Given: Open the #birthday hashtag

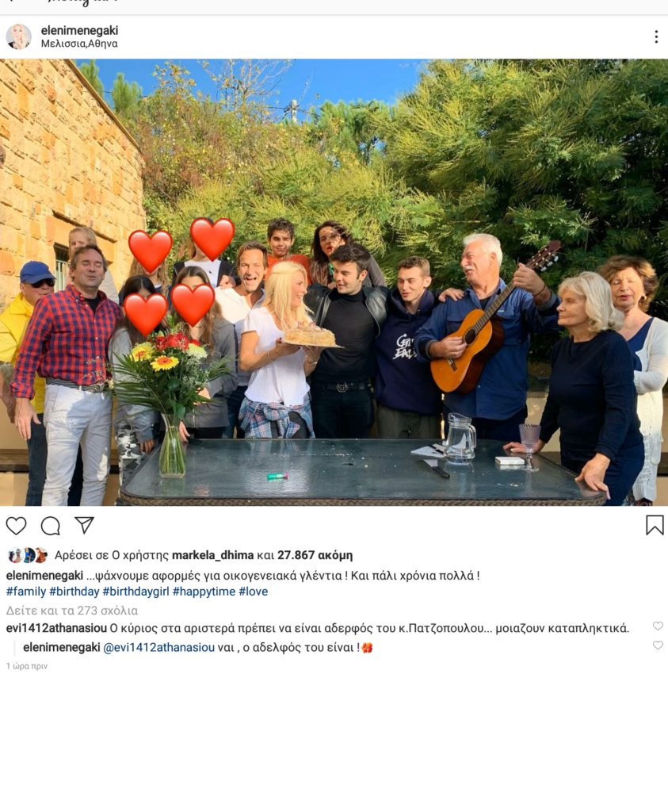Looking at the screenshot, I should click(x=74, y=592).
